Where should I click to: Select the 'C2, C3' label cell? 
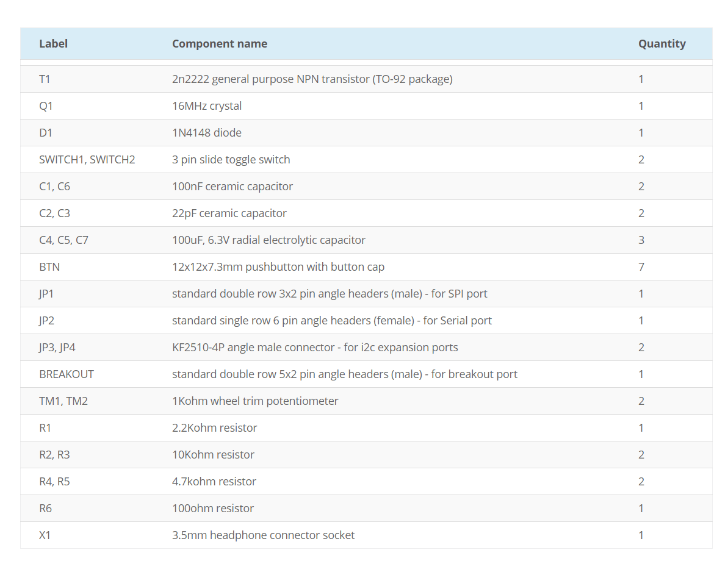pyautogui.click(x=54, y=213)
